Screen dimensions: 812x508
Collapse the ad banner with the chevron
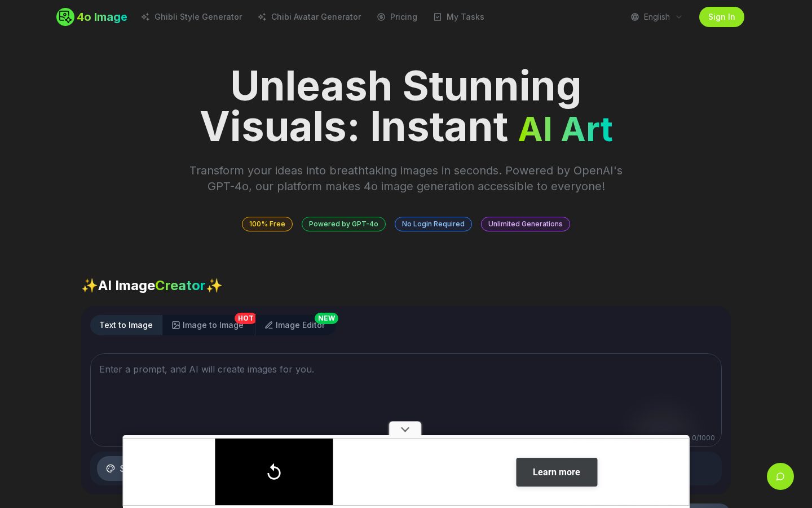click(405, 429)
